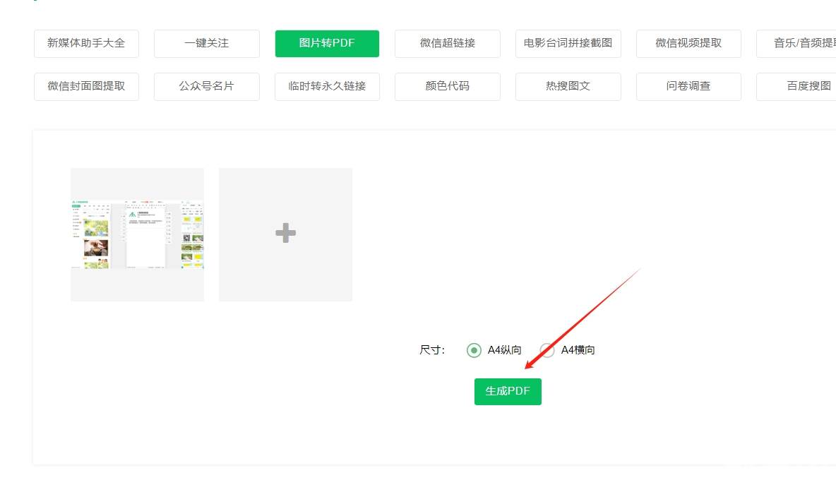Viewport: 836px width, 504px height.
Task: Select A4纵向 portrait radio option
Action: [474, 350]
